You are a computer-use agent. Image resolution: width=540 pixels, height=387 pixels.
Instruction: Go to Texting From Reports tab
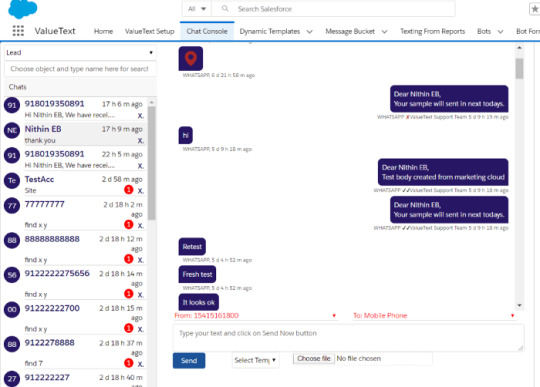[x=433, y=31]
